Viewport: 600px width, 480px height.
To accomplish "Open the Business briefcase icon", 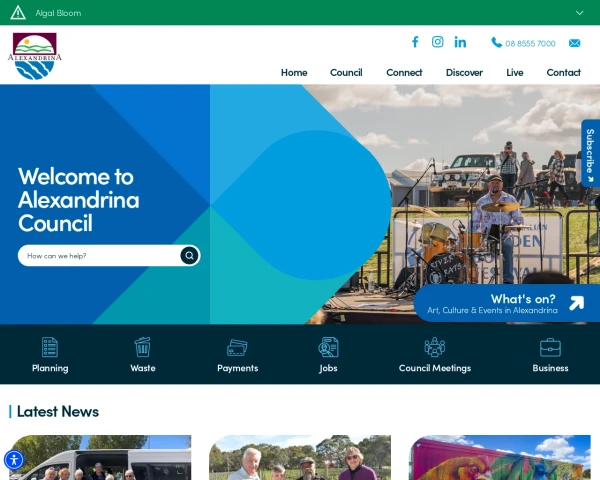I will tap(550, 348).
